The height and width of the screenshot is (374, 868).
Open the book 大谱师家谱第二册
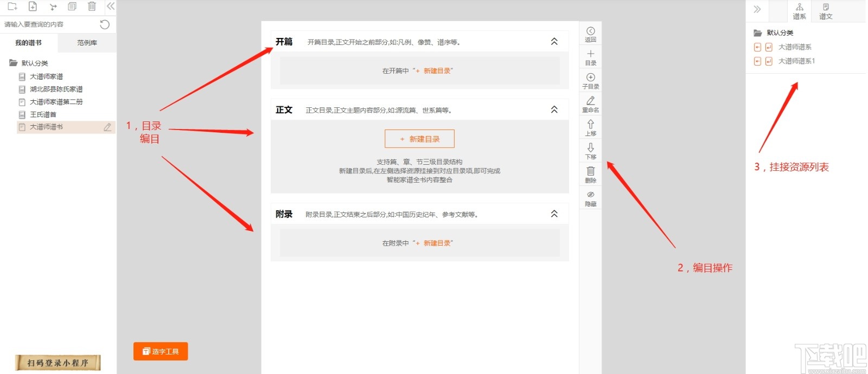point(56,102)
